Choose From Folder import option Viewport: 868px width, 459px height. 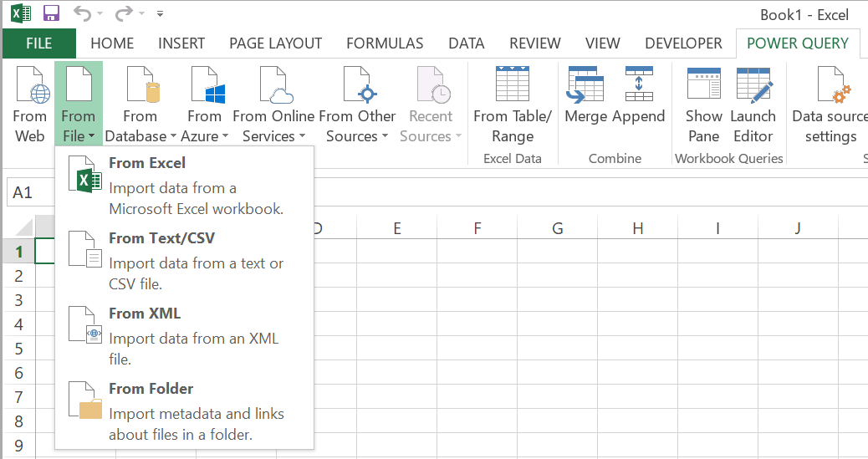click(184, 411)
